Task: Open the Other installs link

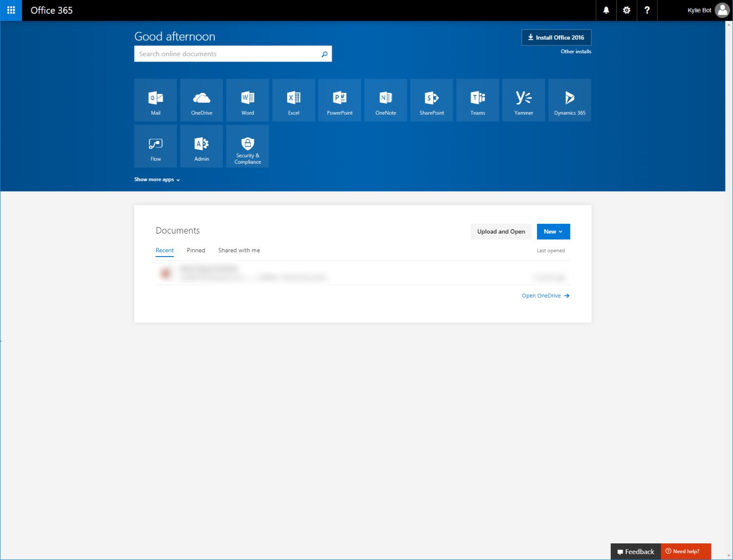Action: (x=576, y=52)
